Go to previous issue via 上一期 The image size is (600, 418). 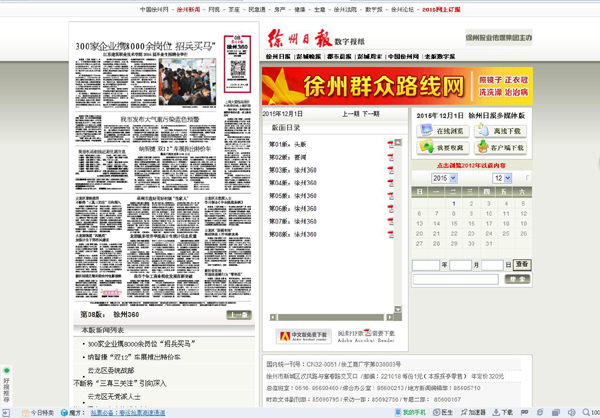coord(350,115)
